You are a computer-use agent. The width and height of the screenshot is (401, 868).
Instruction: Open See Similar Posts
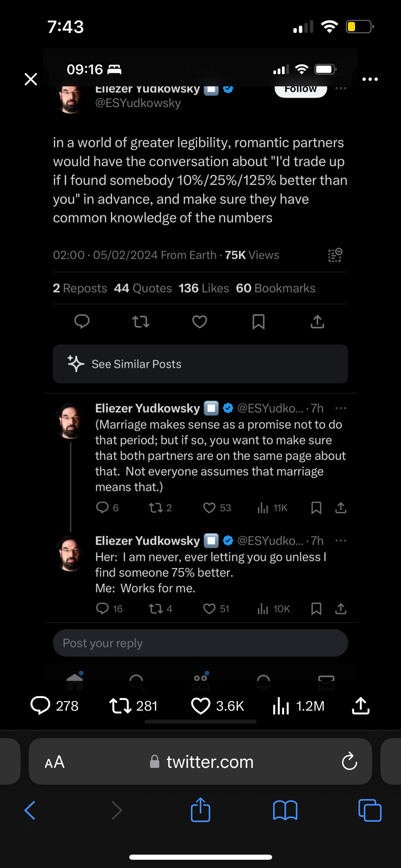200,364
